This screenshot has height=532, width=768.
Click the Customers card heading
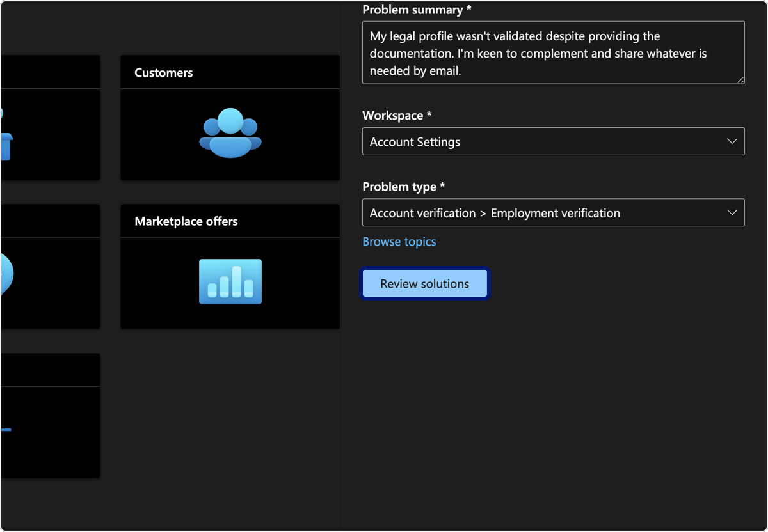[164, 73]
